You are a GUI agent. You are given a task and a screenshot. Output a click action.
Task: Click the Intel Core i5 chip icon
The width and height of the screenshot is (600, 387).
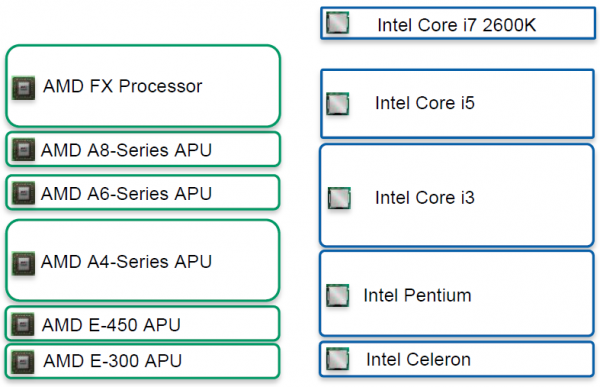[x=338, y=104]
